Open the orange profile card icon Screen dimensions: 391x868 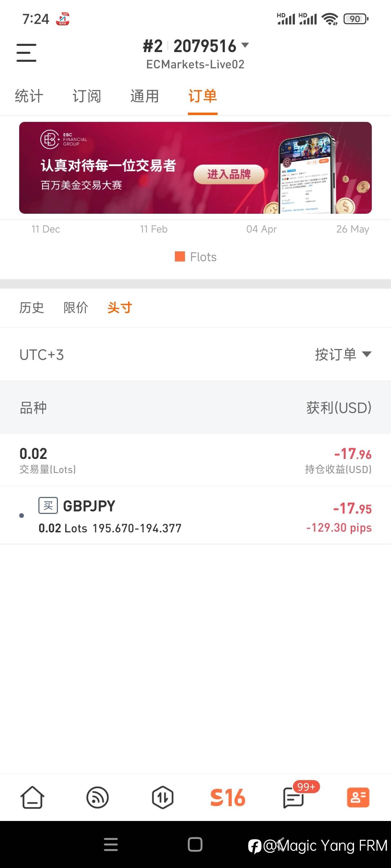358,797
